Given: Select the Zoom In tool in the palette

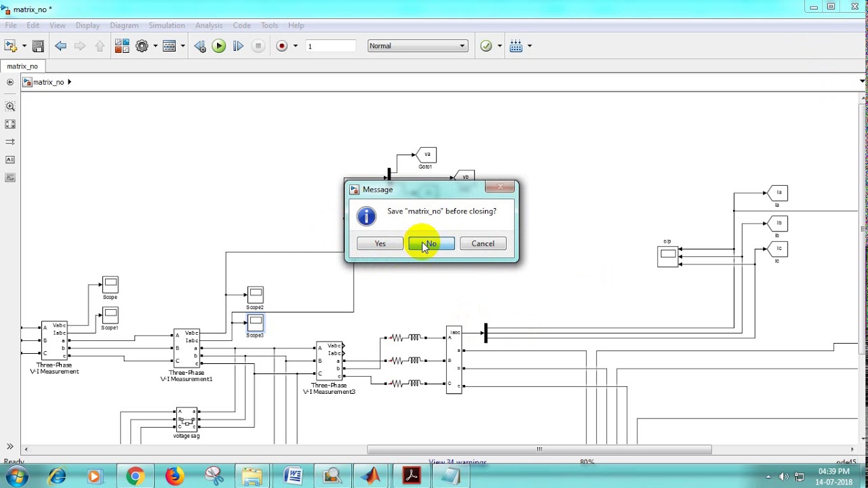Looking at the screenshot, I should click(x=10, y=106).
